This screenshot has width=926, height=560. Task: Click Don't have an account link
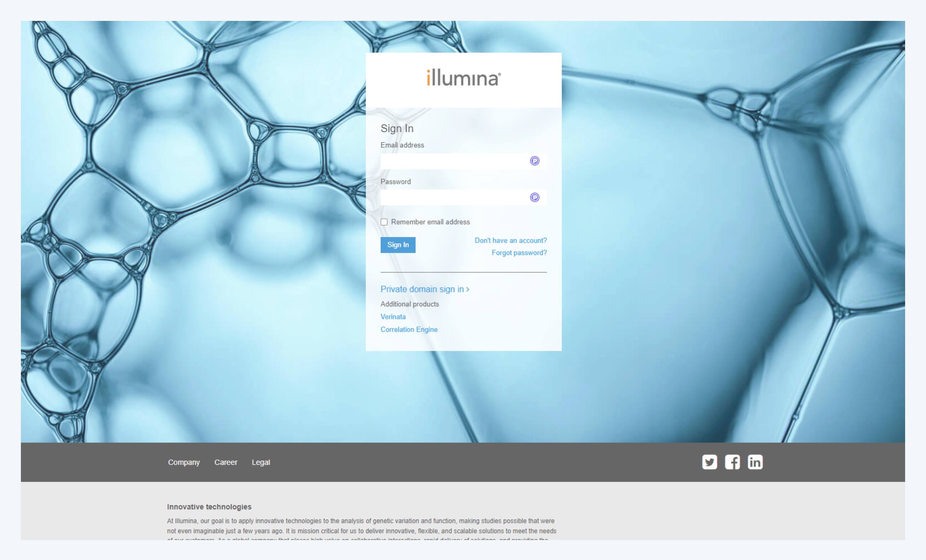pos(510,240)
